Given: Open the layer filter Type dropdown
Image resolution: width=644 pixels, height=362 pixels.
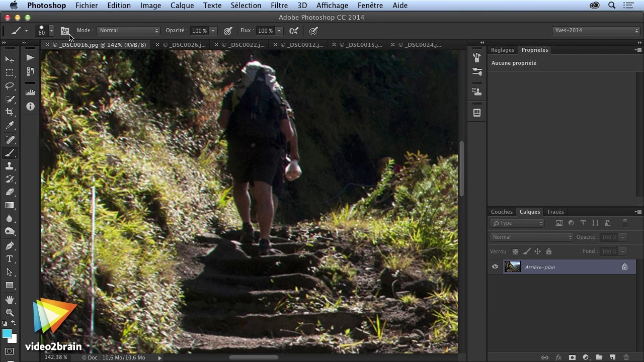Looking at the screenshot, I should [517, 223].
